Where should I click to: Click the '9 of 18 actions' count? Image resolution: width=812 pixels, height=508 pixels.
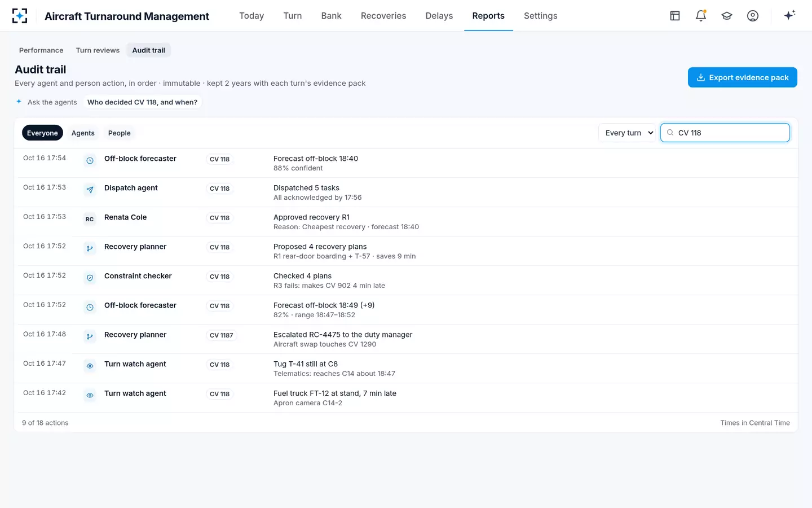pos(45,423)
